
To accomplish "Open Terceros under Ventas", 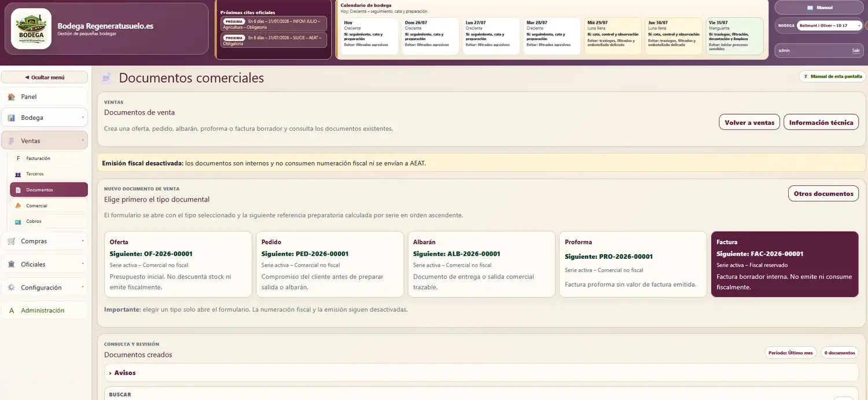I will (49, 174).
